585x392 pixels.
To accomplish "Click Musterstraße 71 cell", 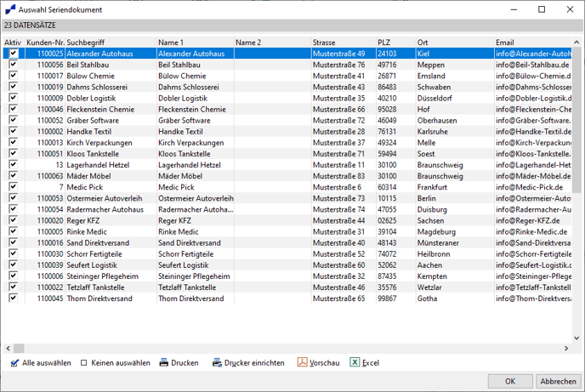I will tap(344, 154).
